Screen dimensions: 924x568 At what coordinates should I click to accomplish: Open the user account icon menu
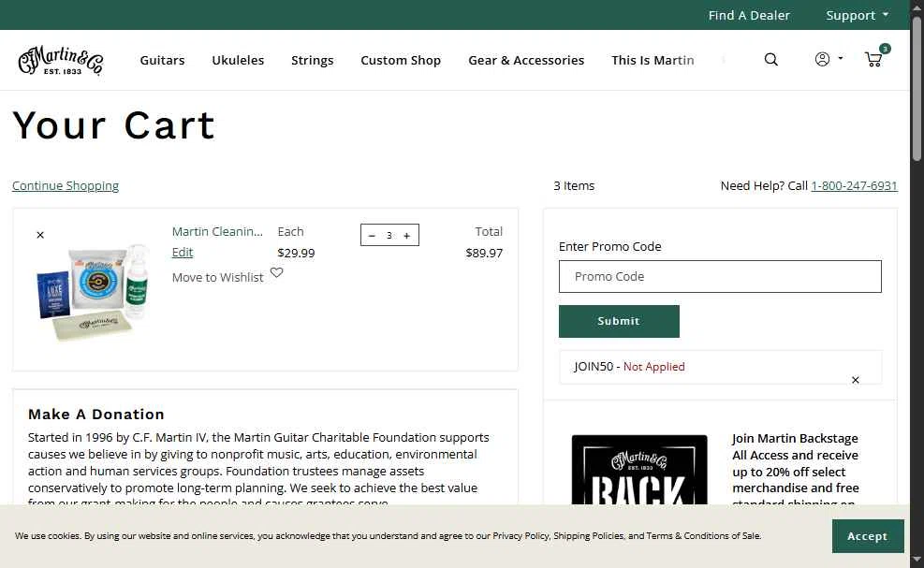click(x=822, y=59)
